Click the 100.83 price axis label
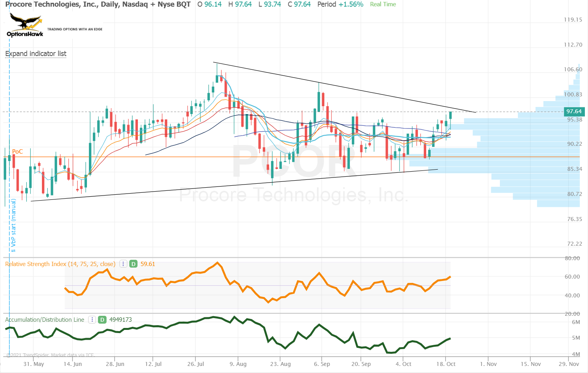 click(x=573, y=94)
